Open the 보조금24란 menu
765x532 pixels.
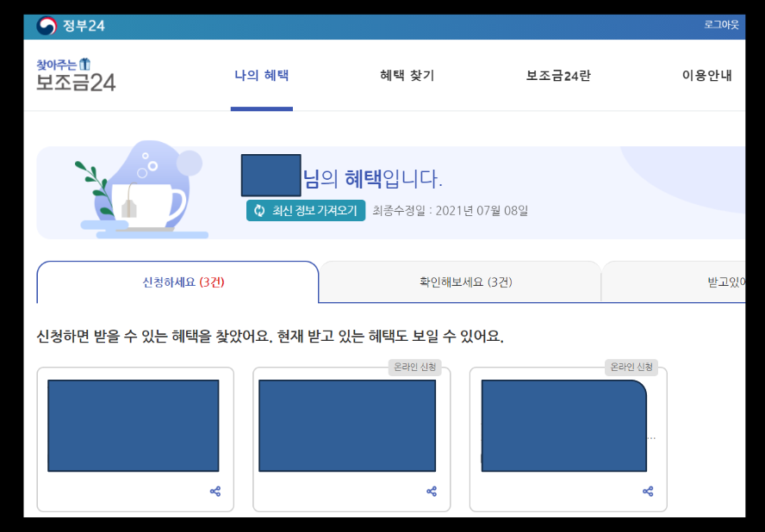(558, 76)
